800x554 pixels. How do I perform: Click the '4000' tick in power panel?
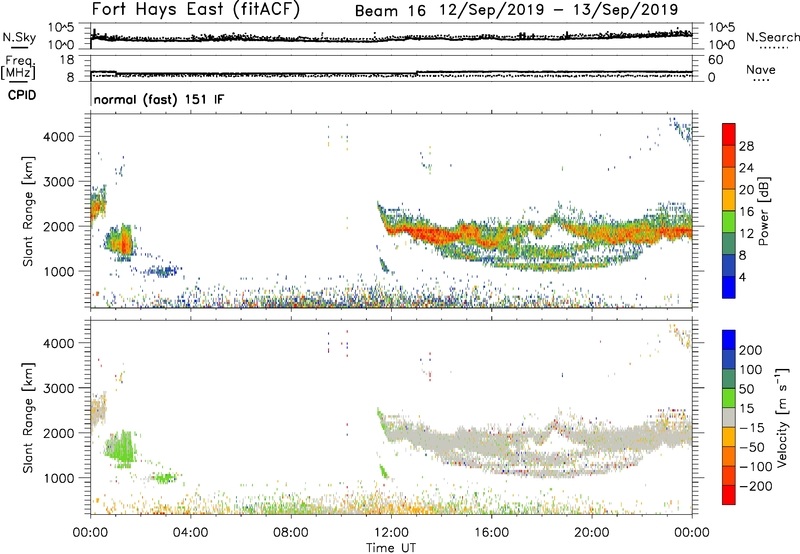click(x=59, y=137)
